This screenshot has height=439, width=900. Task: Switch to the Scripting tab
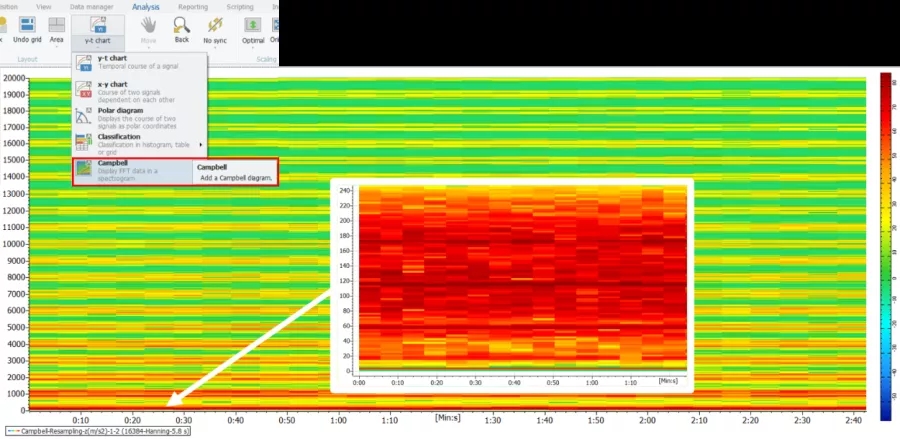[240, 7]
